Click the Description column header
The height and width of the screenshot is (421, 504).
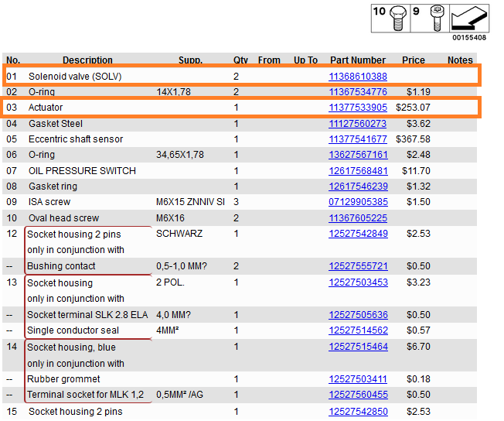coord(87,60)
